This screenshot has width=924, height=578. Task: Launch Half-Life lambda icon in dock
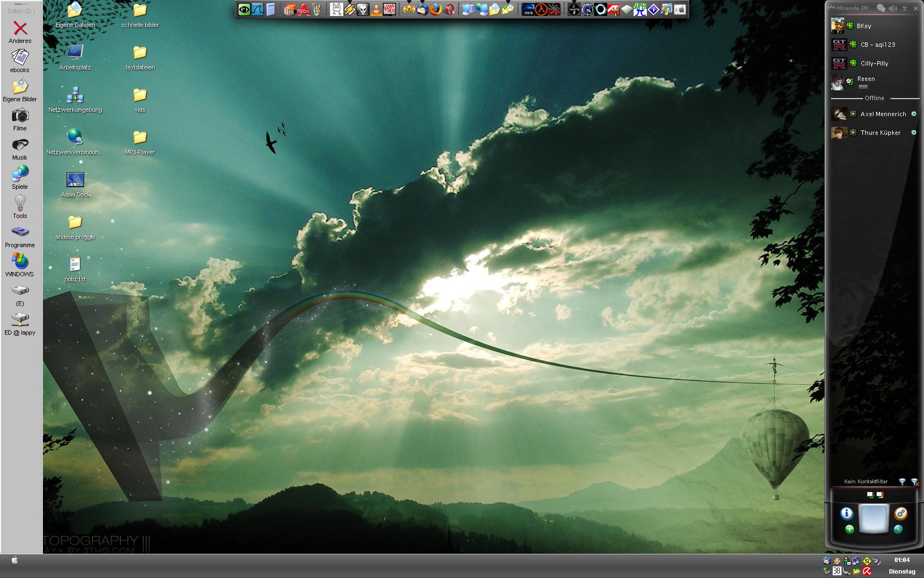[541, 9]
